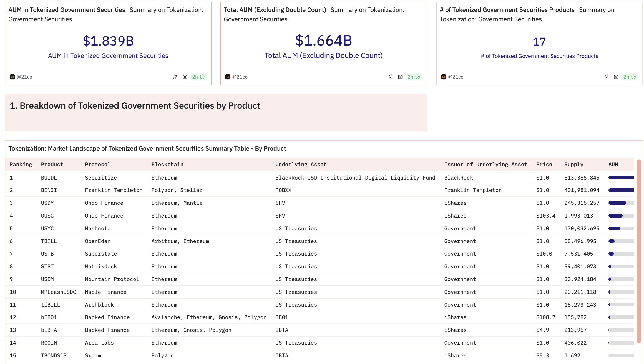Click the table's vertical scrollbar thumb

[638, 251]
